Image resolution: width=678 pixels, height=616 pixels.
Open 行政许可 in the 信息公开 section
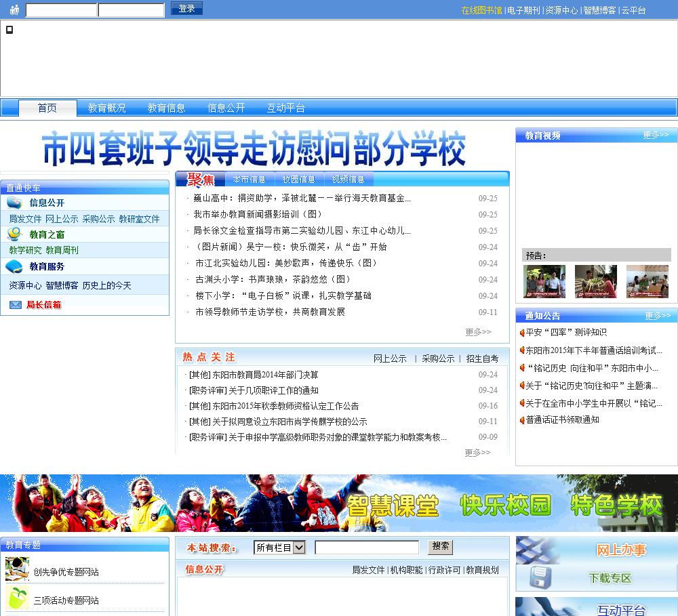click(x=445, y=570)
